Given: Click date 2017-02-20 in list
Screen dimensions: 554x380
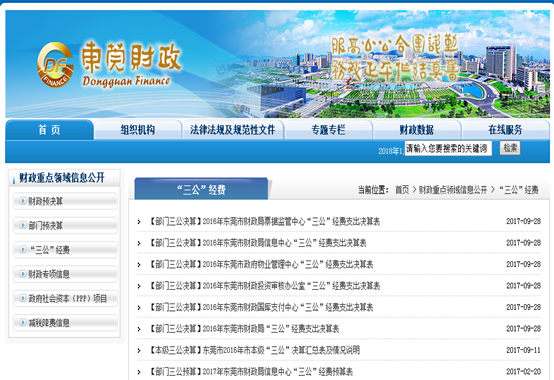Looking at the screenshot, I should click(523, 372).
